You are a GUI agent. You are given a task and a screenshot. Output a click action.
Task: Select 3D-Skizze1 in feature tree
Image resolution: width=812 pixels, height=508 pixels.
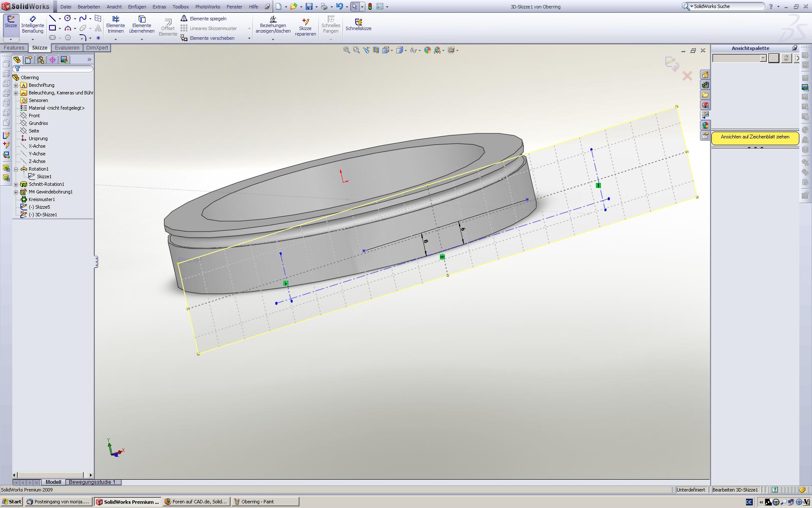(x=46, y=215)
